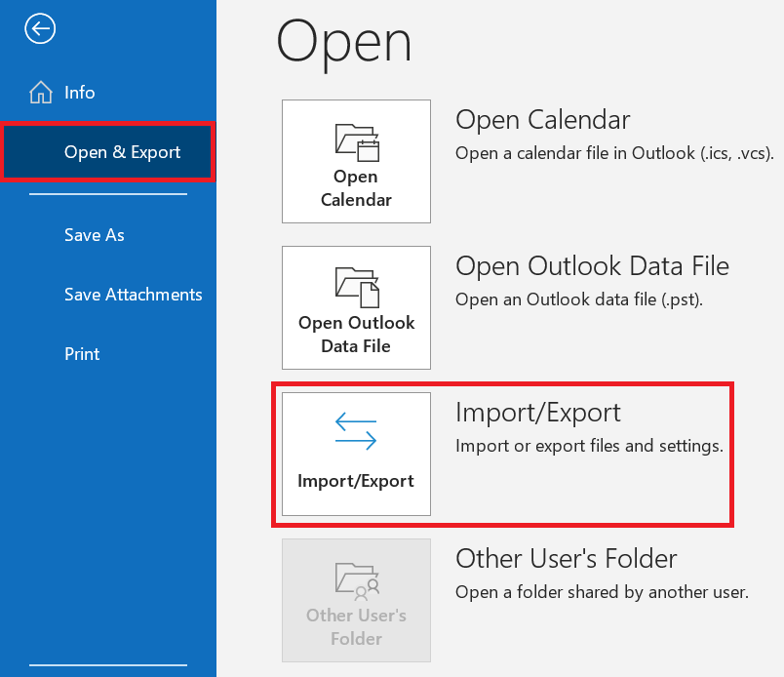Click the Import/Export button
The height and width of the screenshot is (677, 784).
coord(356,454)
